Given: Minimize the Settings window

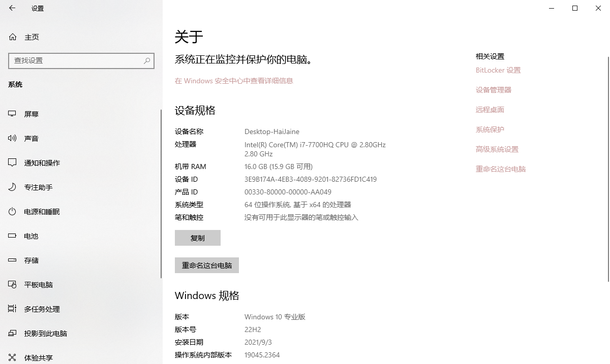Looking at the screenshot, I should point(552,8).
